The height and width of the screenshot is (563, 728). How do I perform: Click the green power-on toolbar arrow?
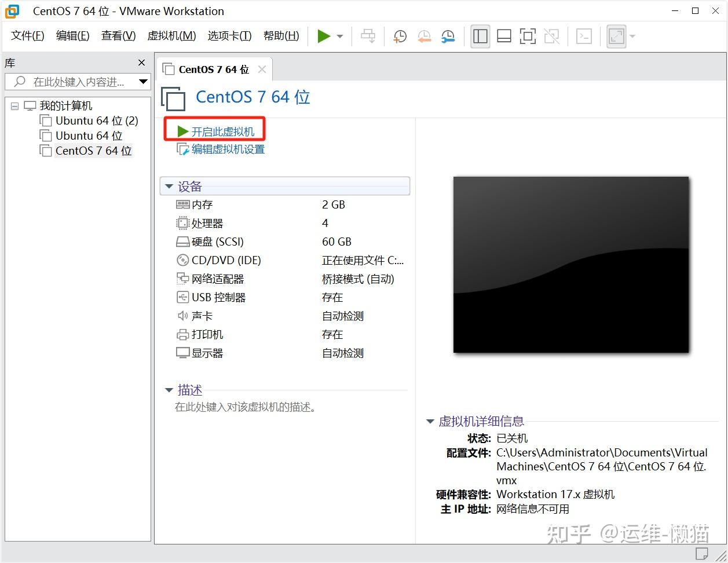point(324,36)
